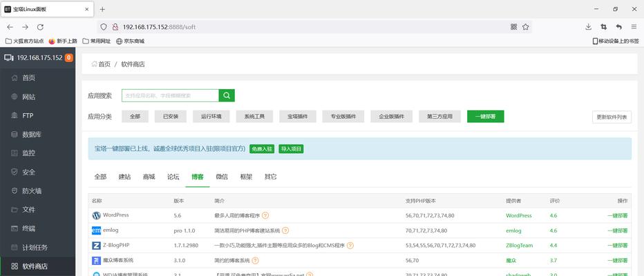Switch to the 框架 tab
Screen dimensions: 644x276
click(246, 177)
